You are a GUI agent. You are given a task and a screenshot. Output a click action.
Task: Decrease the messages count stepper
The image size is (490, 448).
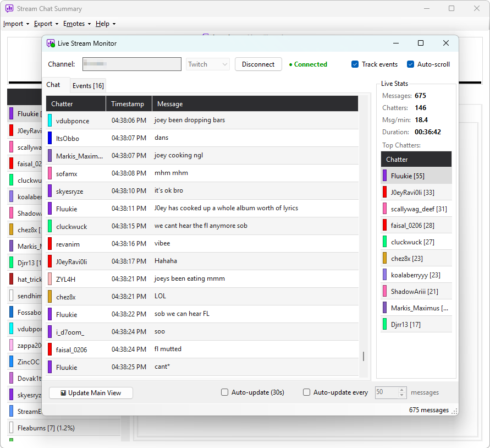click(x=402, y=395)
